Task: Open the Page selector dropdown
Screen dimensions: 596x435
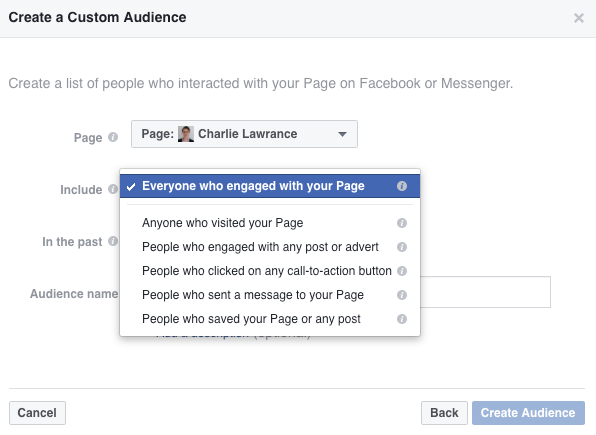Action: pyautogui.click(x=244, y=134)
